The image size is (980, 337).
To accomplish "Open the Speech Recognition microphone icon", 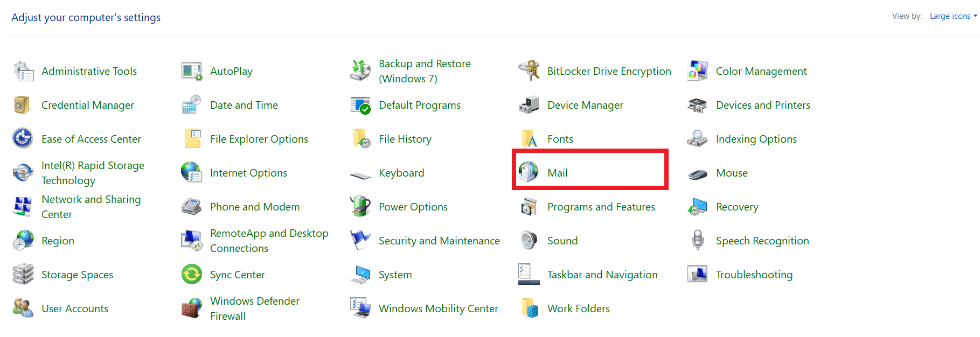I will (697, 240).
